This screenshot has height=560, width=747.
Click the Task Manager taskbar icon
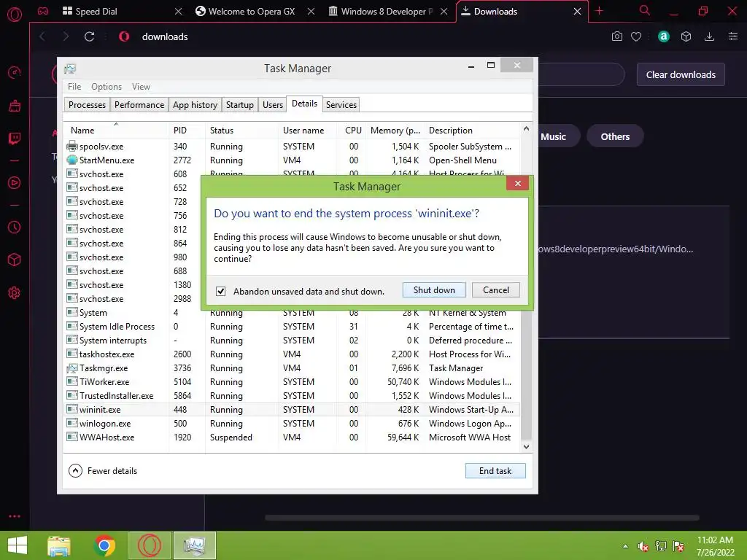pos(194,545)
